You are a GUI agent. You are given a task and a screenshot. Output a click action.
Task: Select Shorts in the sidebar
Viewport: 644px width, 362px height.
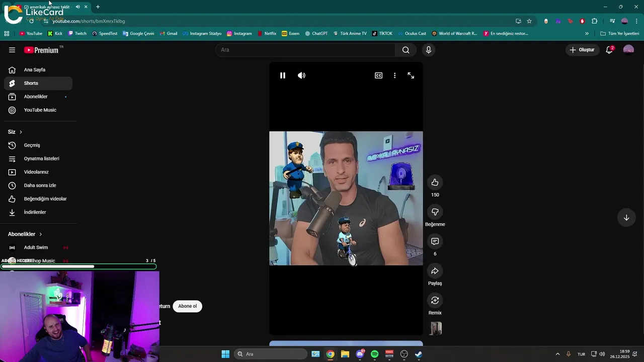click(x=38, y=83)
